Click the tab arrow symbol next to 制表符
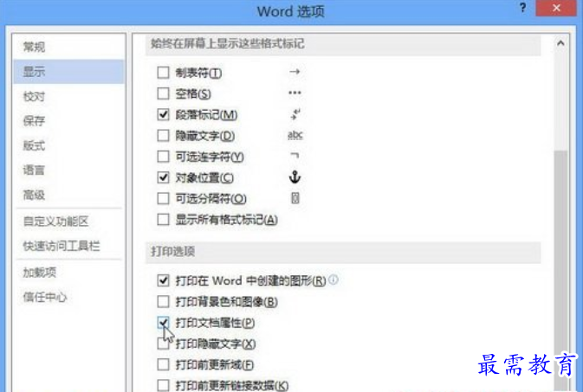 point(295,72)
